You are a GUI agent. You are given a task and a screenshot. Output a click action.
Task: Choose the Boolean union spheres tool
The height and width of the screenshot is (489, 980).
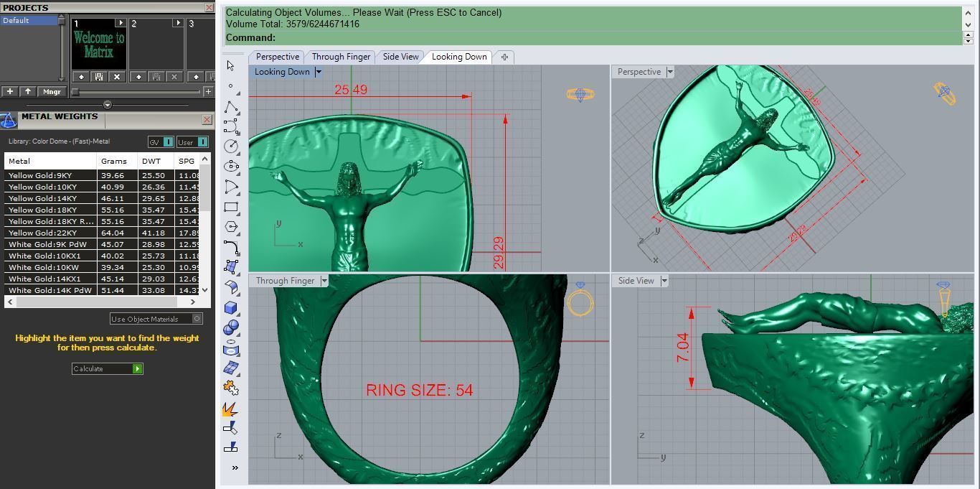(x=231, y=327)
